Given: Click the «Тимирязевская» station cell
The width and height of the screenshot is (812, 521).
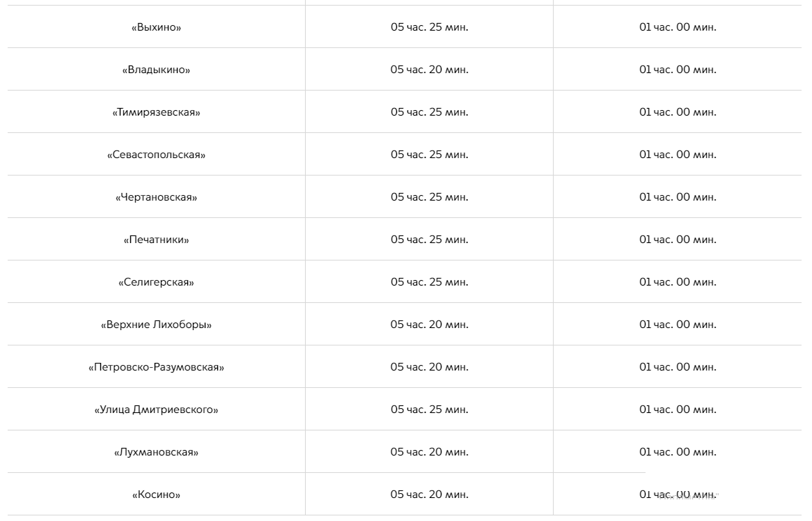Looking at the screenshot, I should [156, 112].
